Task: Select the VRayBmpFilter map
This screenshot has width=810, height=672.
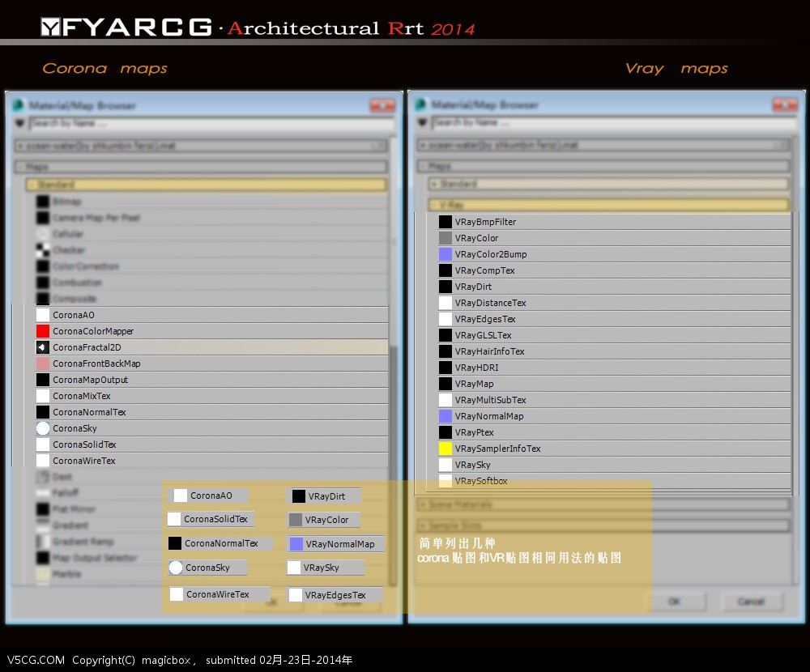Action: coord(614,222)
